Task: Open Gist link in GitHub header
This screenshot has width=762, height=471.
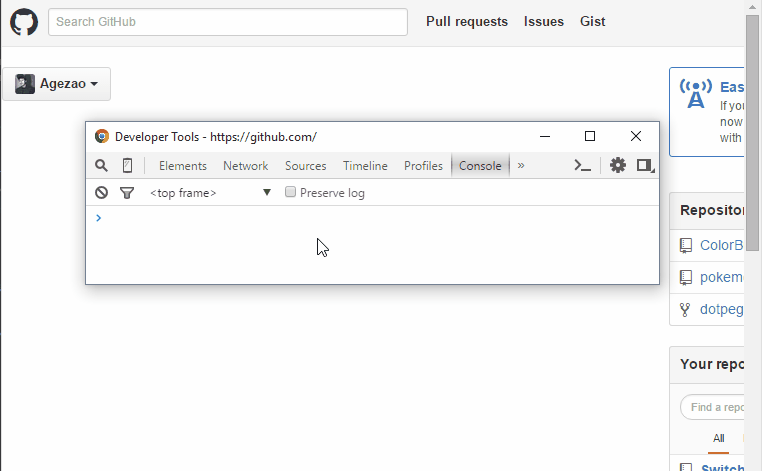Action: pos(592,21)
